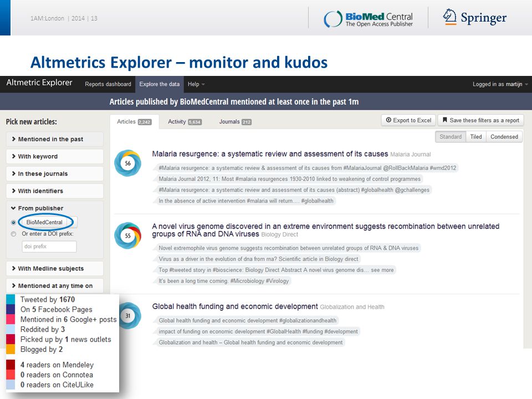Click the pale blue Reddited swatch
This screenshot has height=399, width=532.
point(11,329)
